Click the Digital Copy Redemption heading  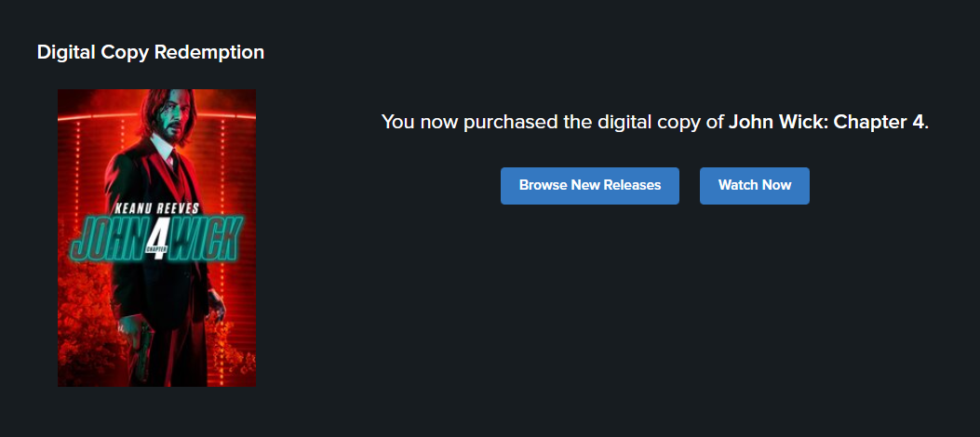[x=150, y=52]
